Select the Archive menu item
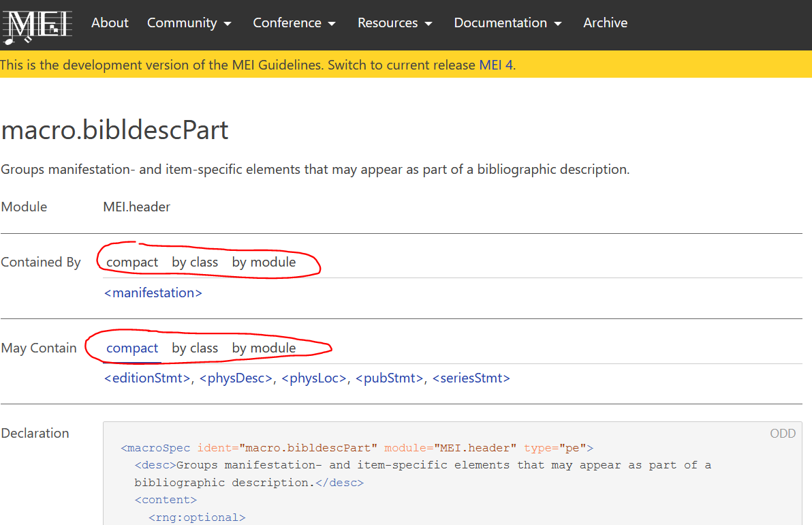This screenshot has height=525, width=812. coord(605,22)
